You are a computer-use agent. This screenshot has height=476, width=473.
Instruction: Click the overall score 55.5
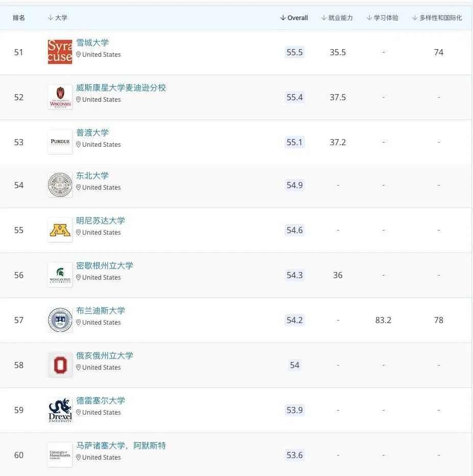(294, 52)
